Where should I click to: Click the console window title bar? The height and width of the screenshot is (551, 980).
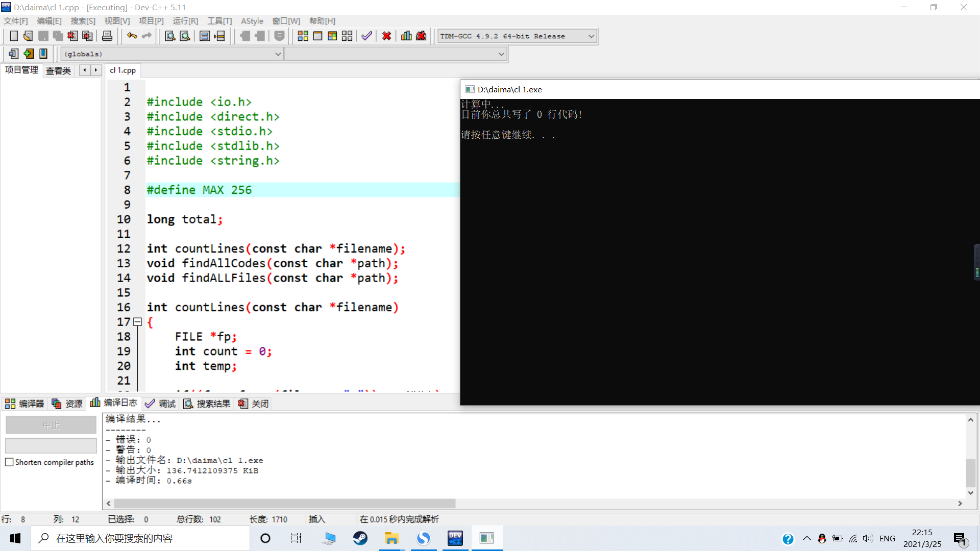tap(720, 89)
